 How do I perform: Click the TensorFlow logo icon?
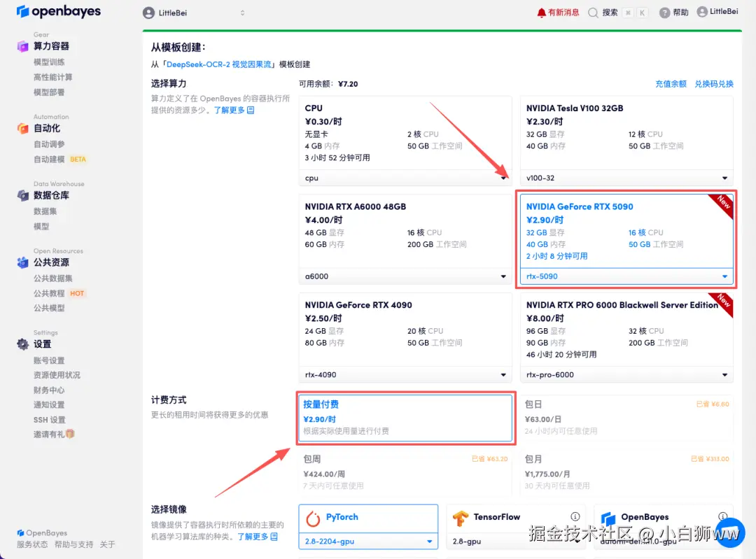(461, 518)
